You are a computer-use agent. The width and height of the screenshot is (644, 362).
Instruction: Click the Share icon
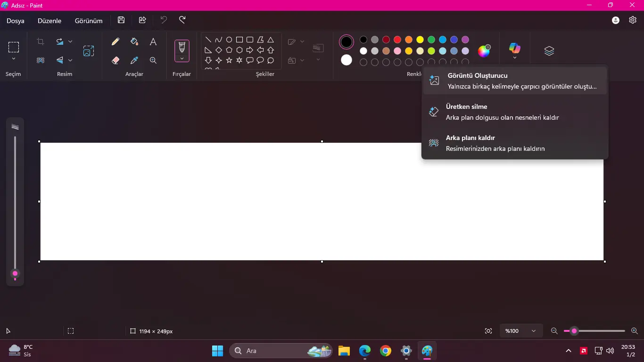[x=142, y=20]
